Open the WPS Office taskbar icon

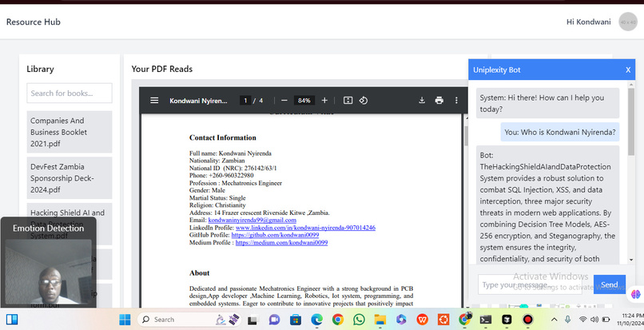tap(422, 320)
